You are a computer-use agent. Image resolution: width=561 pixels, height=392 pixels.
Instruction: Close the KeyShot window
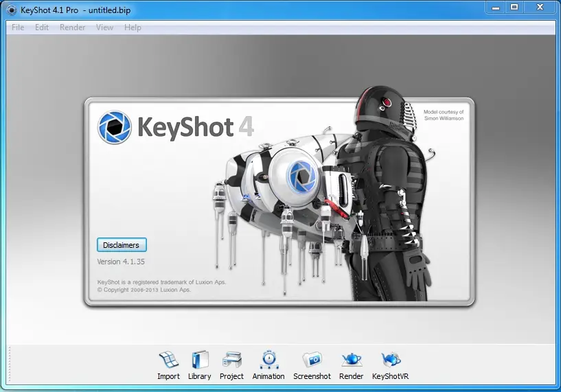click(x=540, y=8)
